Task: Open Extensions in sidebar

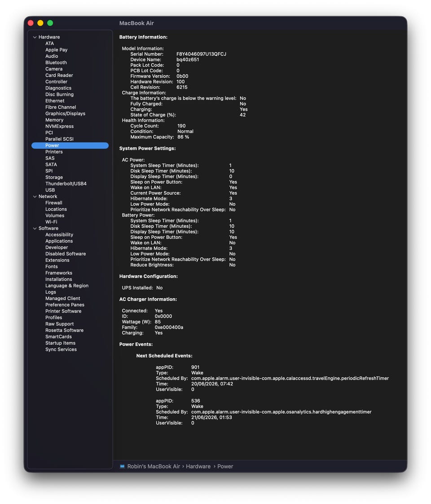Action: [x=57, y=261]
